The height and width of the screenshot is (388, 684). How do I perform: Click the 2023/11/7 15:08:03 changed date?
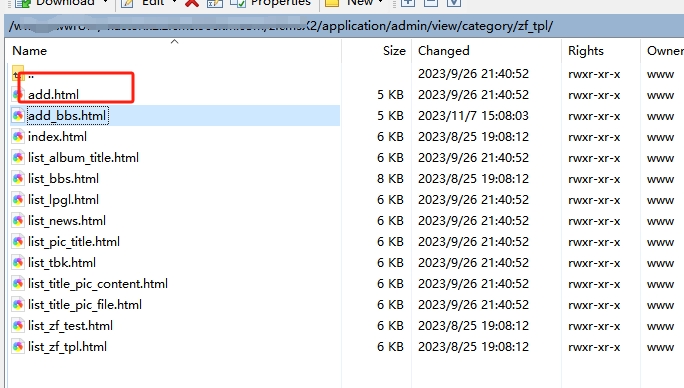coord(473,116)
